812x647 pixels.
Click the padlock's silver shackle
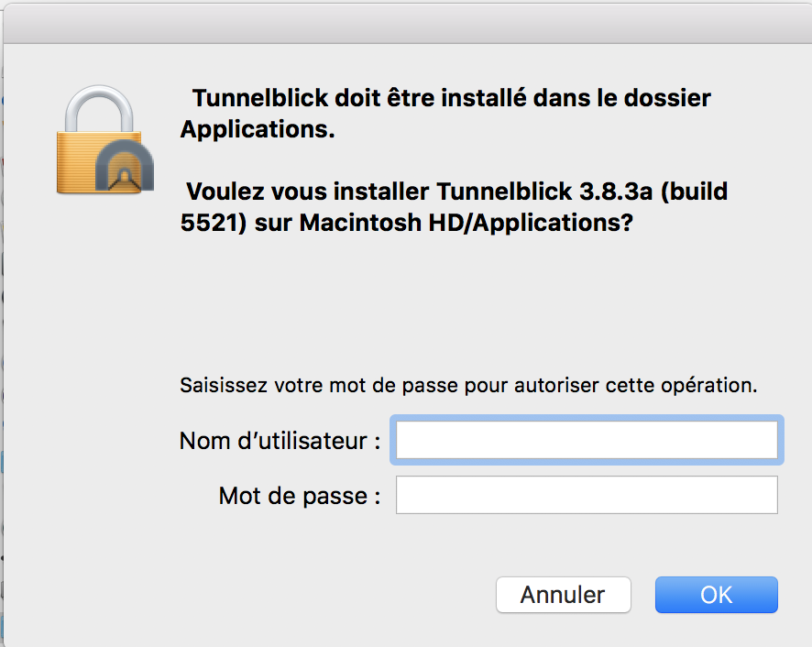[99, 109]
